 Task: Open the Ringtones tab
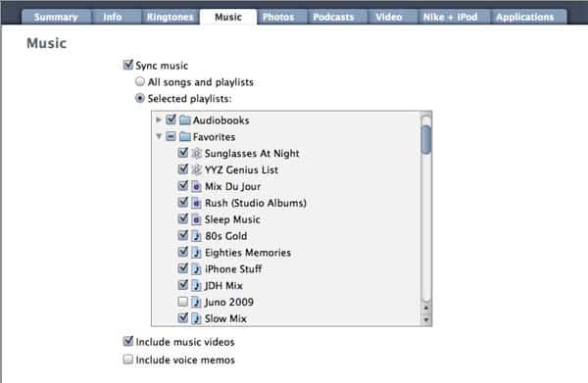point(170,18)
